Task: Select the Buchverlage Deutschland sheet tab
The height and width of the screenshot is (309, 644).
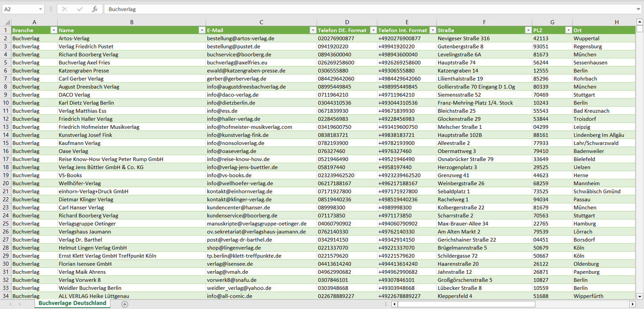Action: (x=72, y=303)
